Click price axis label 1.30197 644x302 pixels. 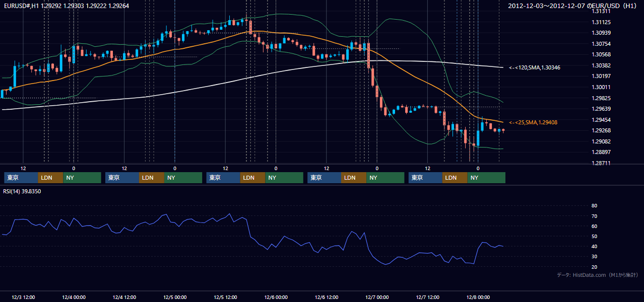[601, 77]
